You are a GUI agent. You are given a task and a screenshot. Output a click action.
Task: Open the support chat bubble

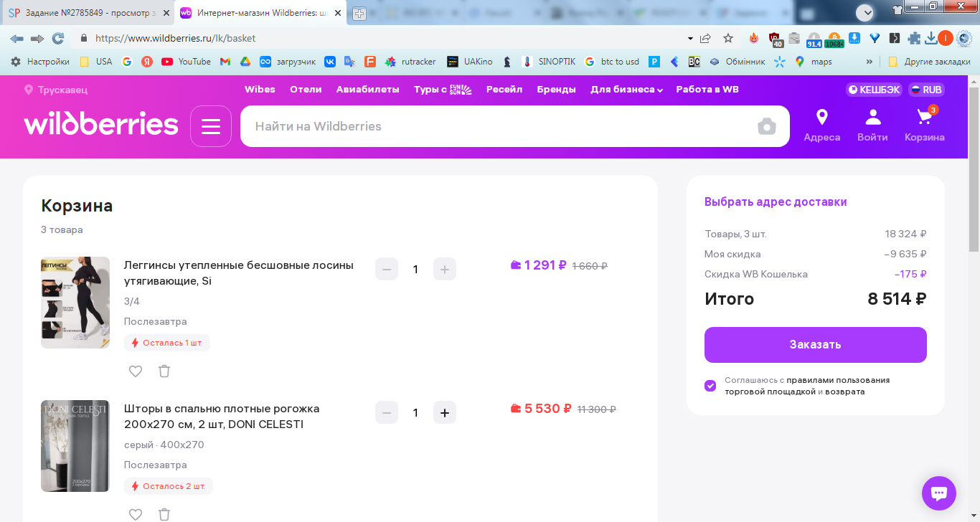coord(939,493)
